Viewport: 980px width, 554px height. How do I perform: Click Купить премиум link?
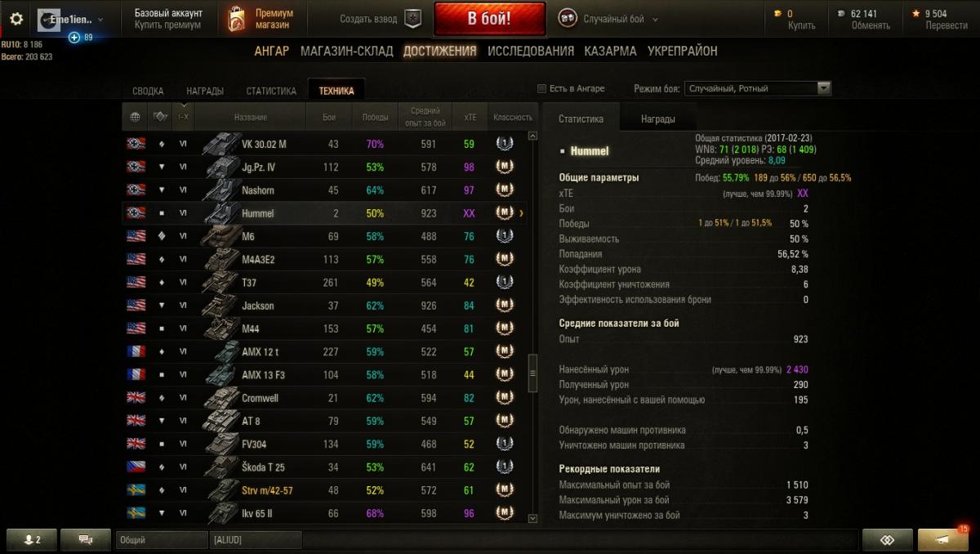click(167, 25)
